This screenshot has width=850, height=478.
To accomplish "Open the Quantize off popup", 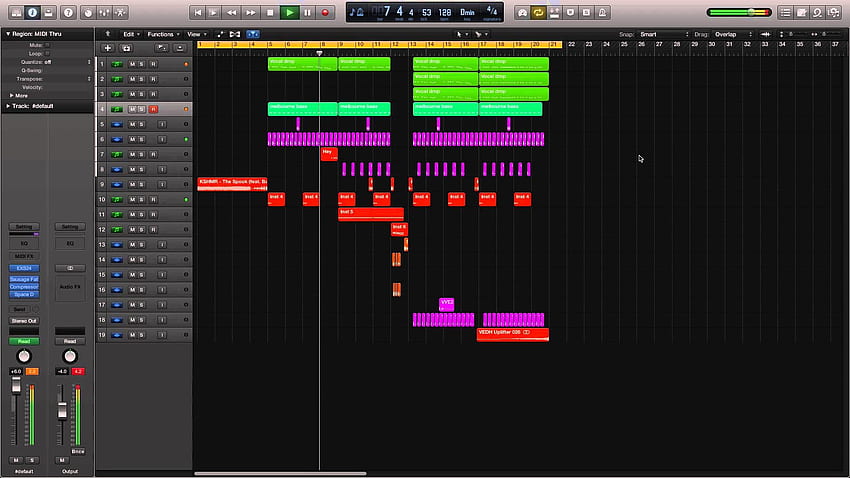I will click(67, 62).
